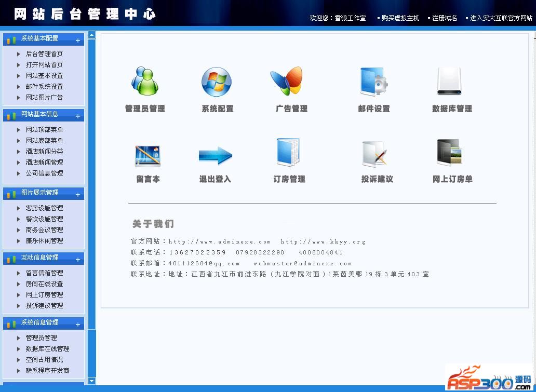The width and height of the screenshot is (536, 392).
Task: Click the 网上订房单 label in main panel
Action: 452,179
